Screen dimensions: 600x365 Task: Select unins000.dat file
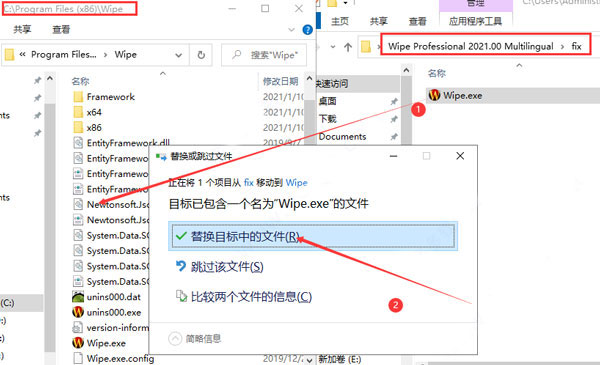click(x=107, y=297)
